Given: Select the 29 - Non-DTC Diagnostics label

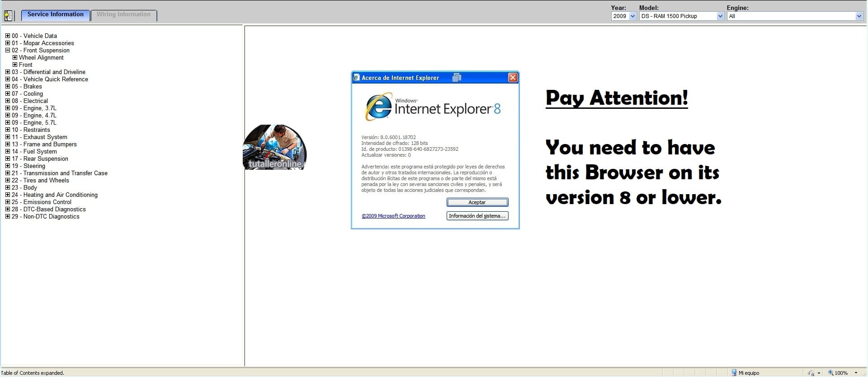Looking at the screenshot, I should (x=46, y=216).
